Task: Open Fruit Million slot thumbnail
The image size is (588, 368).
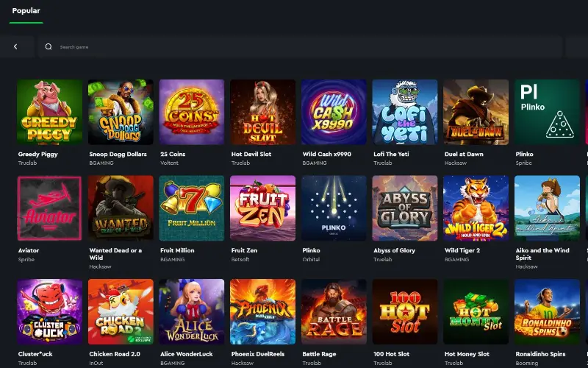Action: (x=192, y=208)
